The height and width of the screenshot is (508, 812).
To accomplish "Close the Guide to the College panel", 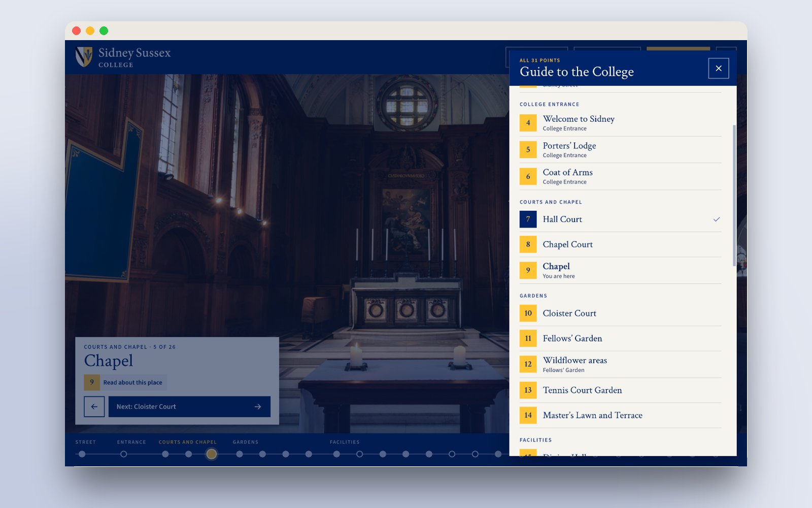I will click(x=718, y=68).
